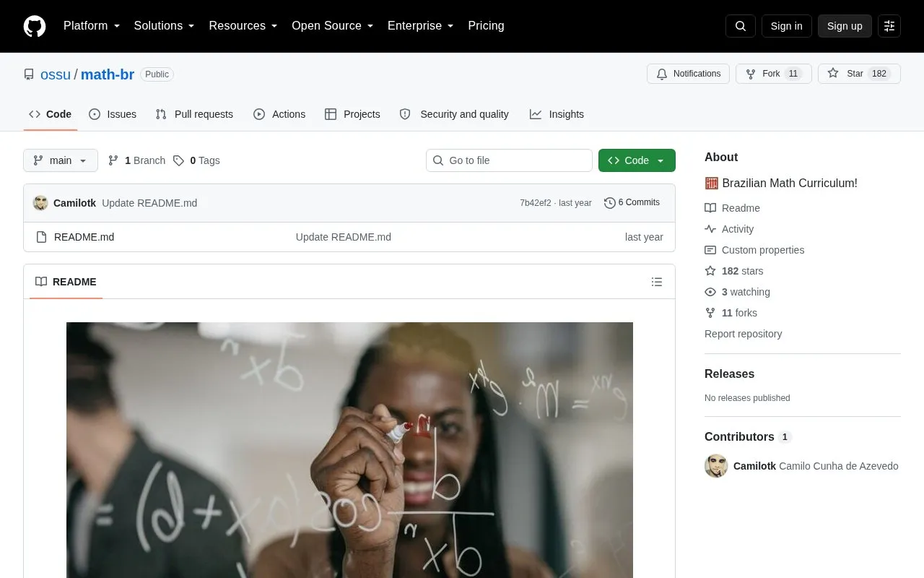Click Camilotk's avatar in the commit row

tap(40, 203)
